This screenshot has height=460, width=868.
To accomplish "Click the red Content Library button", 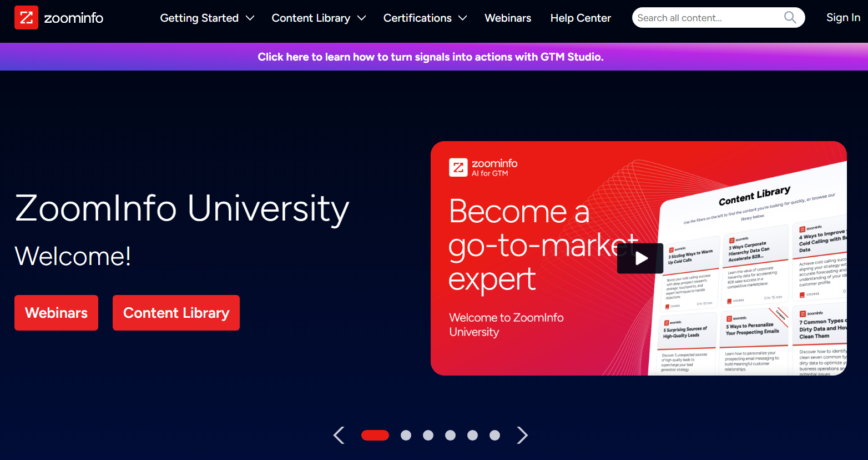I will tap(176, 313).
